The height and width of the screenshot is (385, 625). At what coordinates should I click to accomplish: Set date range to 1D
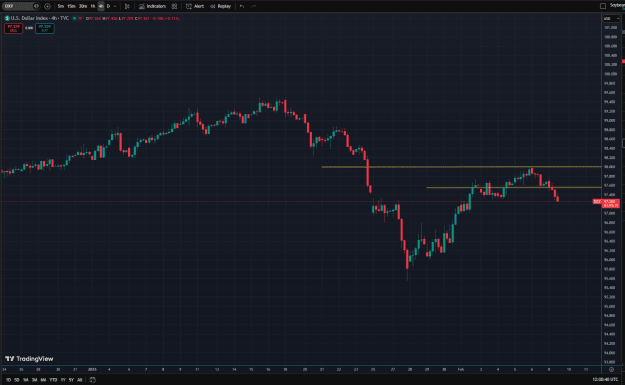(x=8, y=380)
